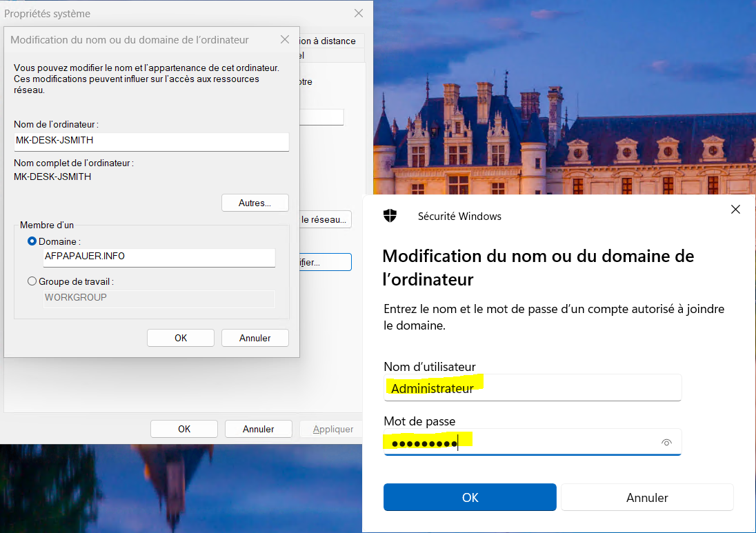Click the Windows Security shield icon
Image resolution: width=756 pixels, height=533 pixels.
pos(390,216)
